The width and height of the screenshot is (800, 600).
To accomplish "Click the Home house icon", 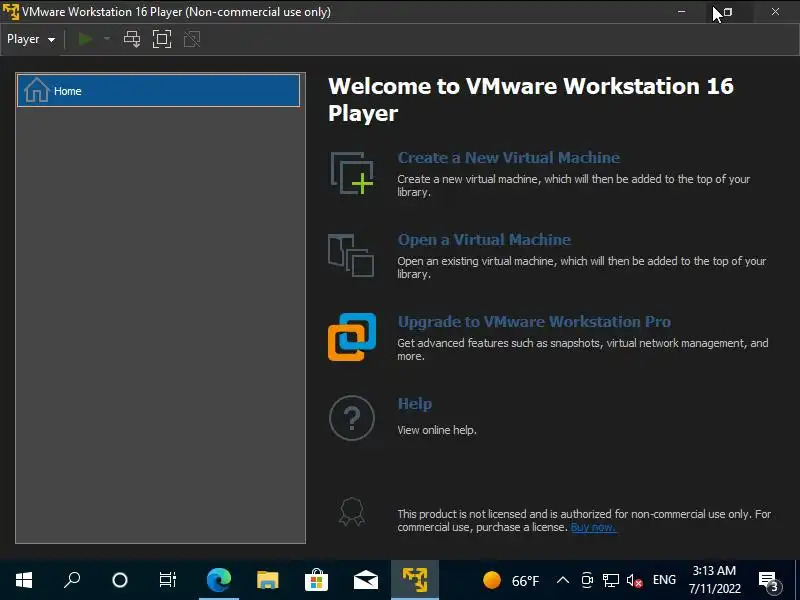I will pos(37,90).
